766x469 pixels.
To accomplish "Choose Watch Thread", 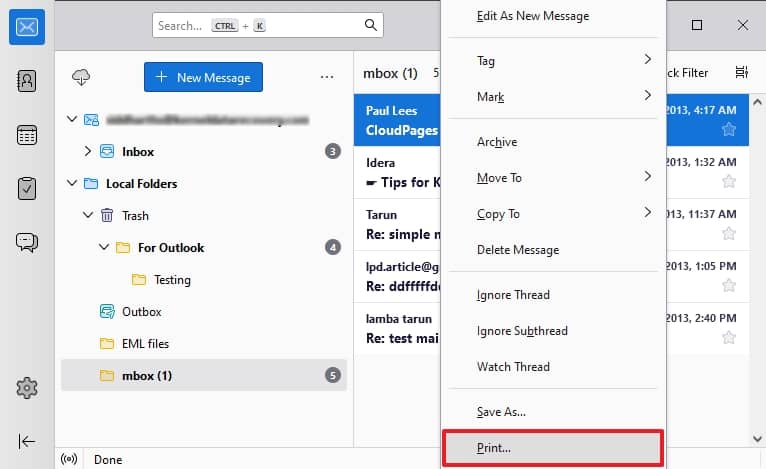I will [x=553, y=366].
